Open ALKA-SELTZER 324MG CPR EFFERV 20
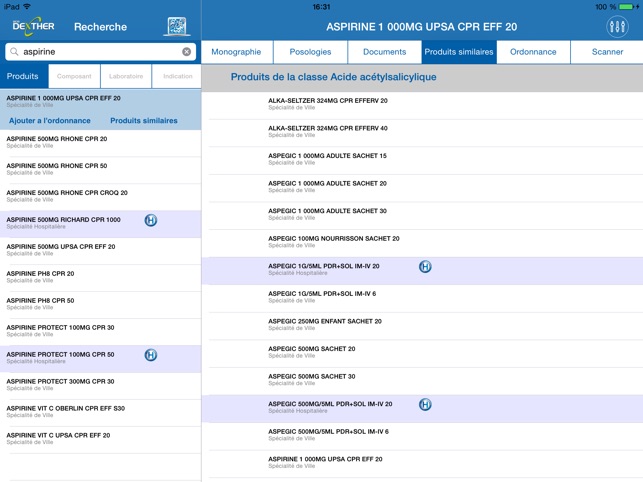Viewport: 643px width, 482px height. [x=422, y=105]
